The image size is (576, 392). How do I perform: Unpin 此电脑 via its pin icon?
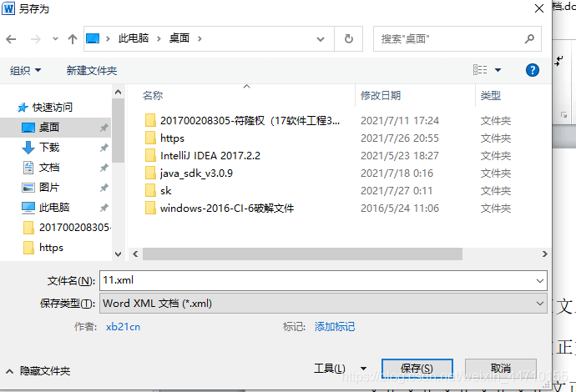104,208
